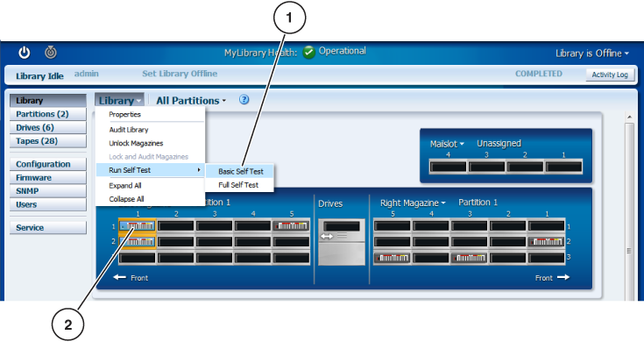The image size is (644, 342).
Task: Click empty right magazine slot row 1 column 5
Action: click(393, 225)
